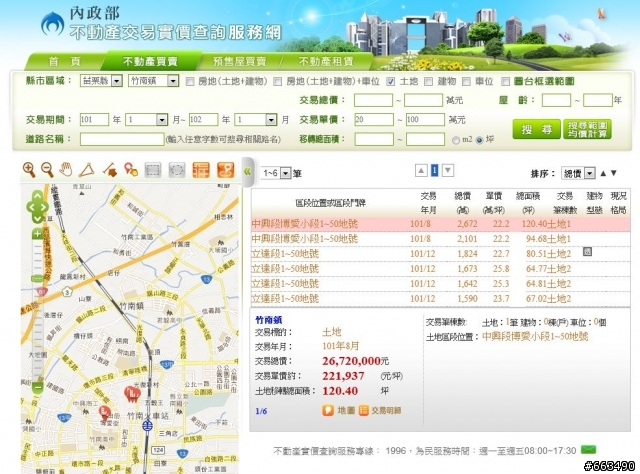Pick the location pin selection tool
This screenshot has height=474, width=640.
[x=131, y=169]
